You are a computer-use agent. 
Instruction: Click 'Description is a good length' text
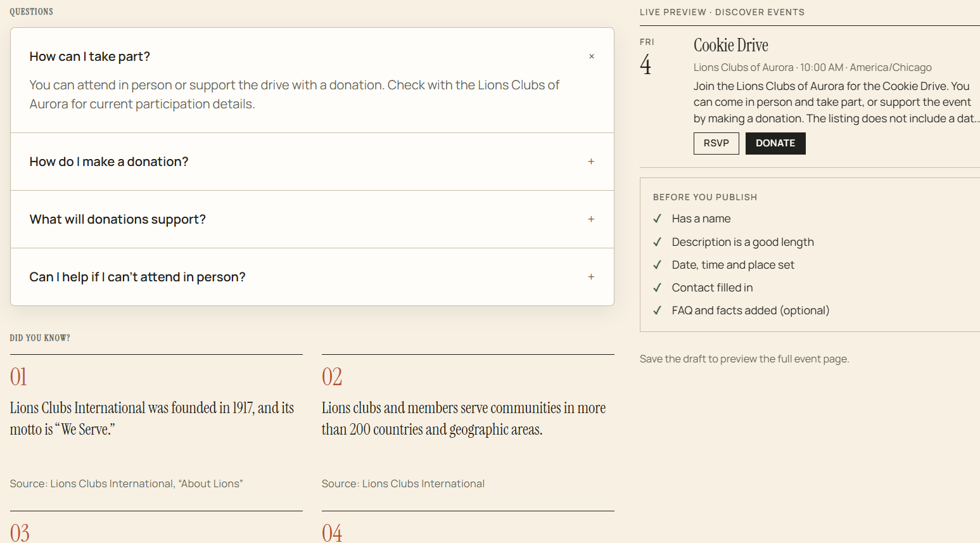[743, 242]
